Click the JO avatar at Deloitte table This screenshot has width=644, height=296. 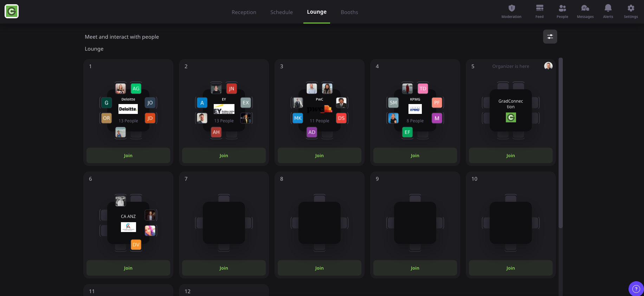point(150,103)
